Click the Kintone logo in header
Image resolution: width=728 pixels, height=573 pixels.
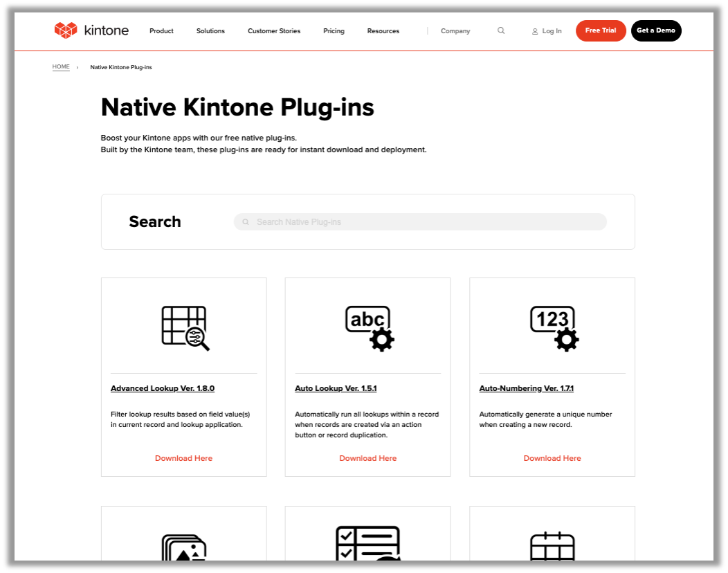pos(90,30)
